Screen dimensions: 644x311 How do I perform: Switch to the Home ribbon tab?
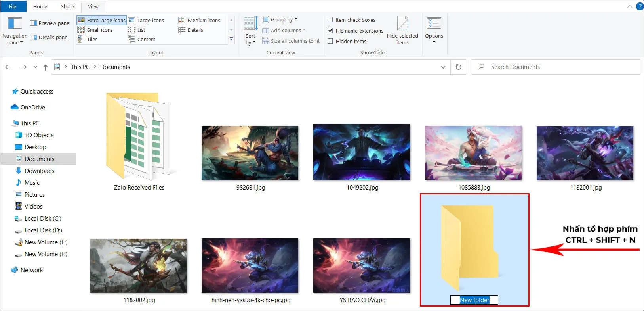(40, 6)
